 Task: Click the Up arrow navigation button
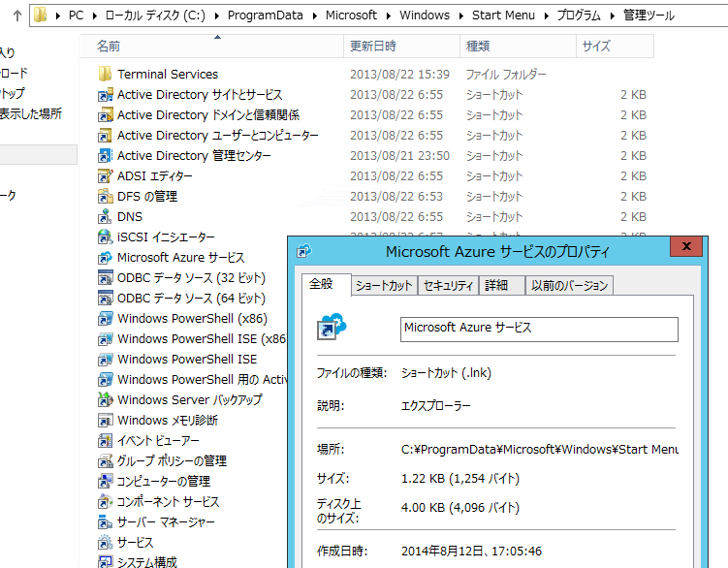17,16
